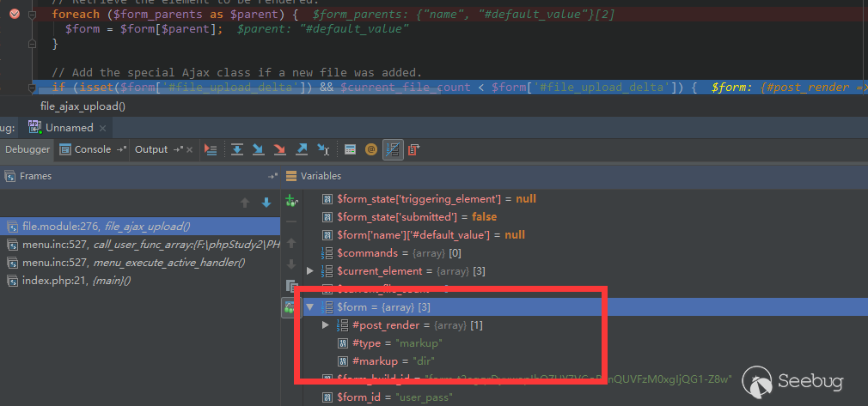Click the green New Watch plus icon
The image size is (868, 406).
(291, 200)
